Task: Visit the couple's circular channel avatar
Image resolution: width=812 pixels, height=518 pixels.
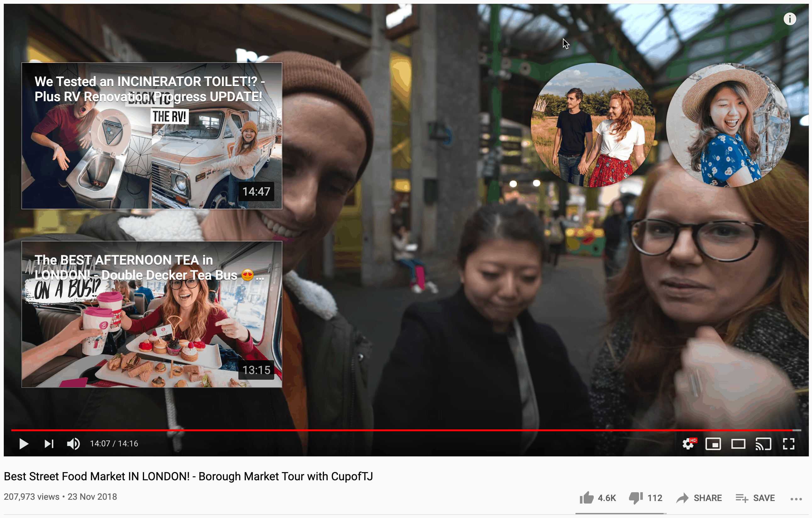Action: [x=593, y=125]
